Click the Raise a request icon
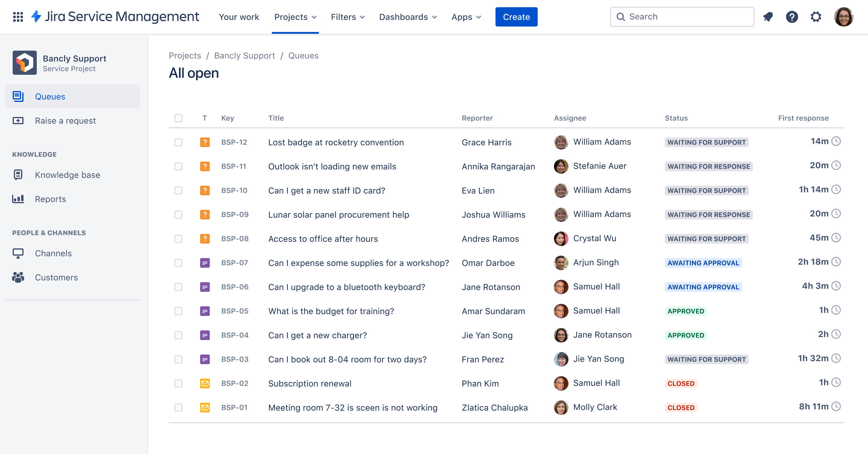Viewport: 868px width, 454px height. click(18, 121)
